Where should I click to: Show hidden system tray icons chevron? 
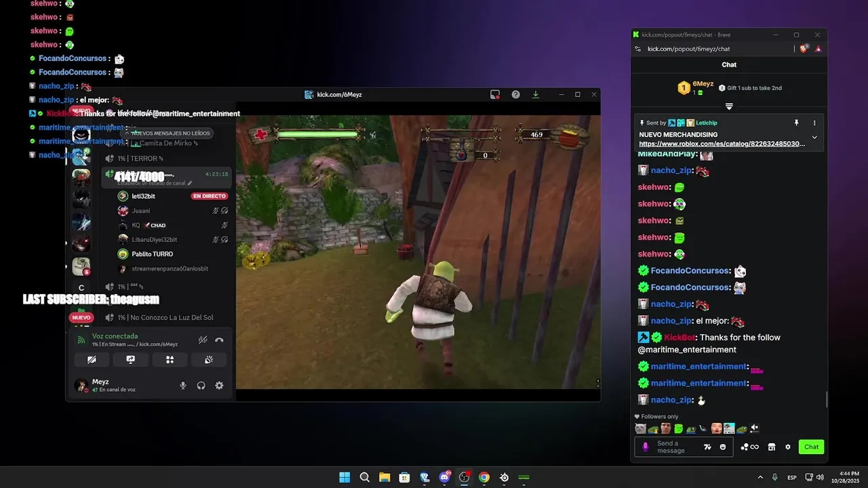click(x=760, y=477)
